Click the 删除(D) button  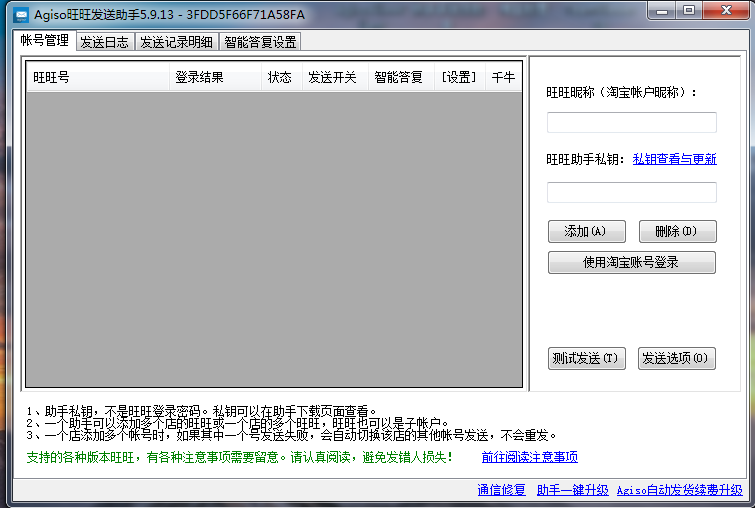(677, 232)
